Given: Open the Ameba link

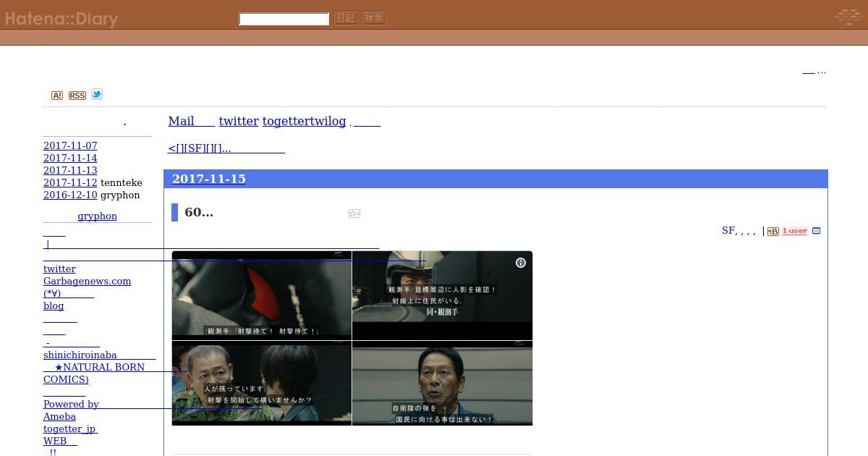Looking at the screenshot, I should point(59,417).
